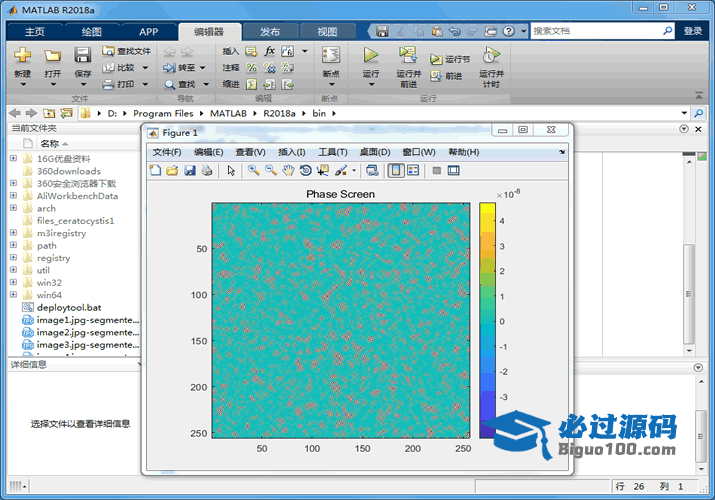This screenshot has width=715, height=500.
Task: Select the Pan hand tool in Figure 1
Action: 288,170
